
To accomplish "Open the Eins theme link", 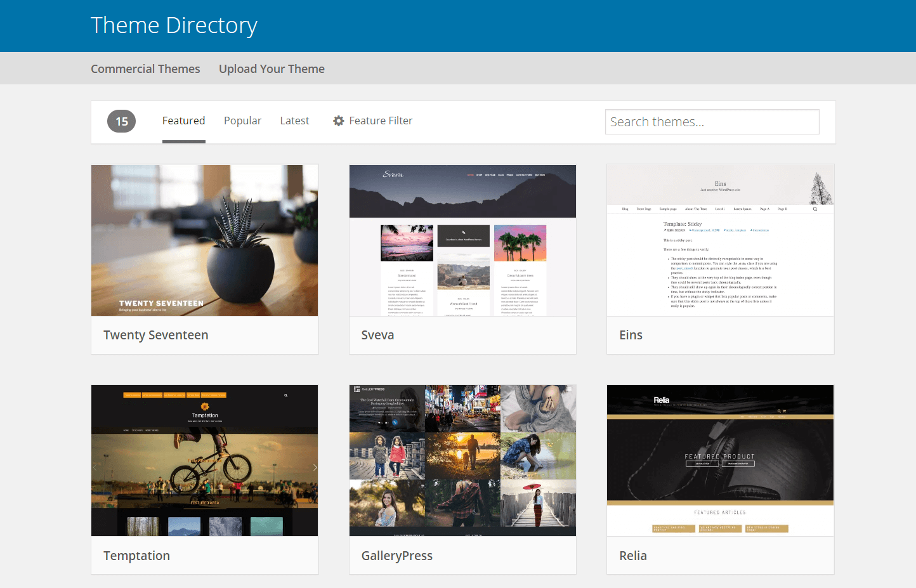I will click(x=631, y=334).
